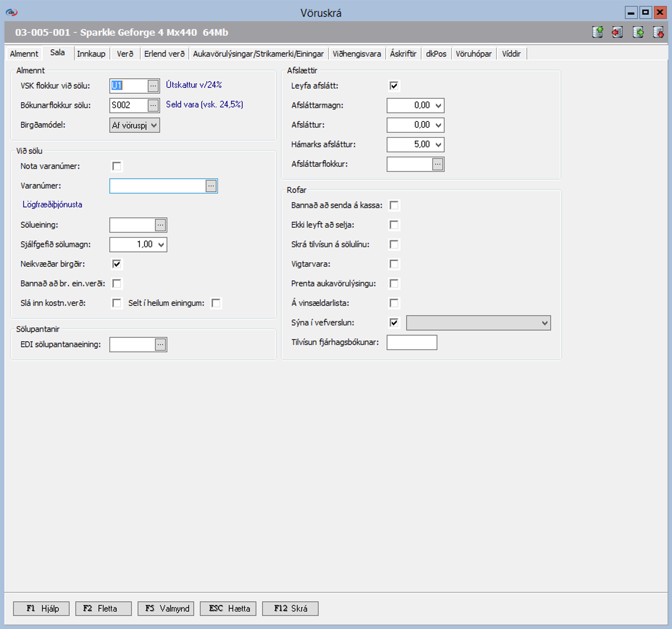The width and height of the screenshot is (672, 629).
Task: Expand Sjálfgefið sölumagn dropdown
Action: click(161, 245)
